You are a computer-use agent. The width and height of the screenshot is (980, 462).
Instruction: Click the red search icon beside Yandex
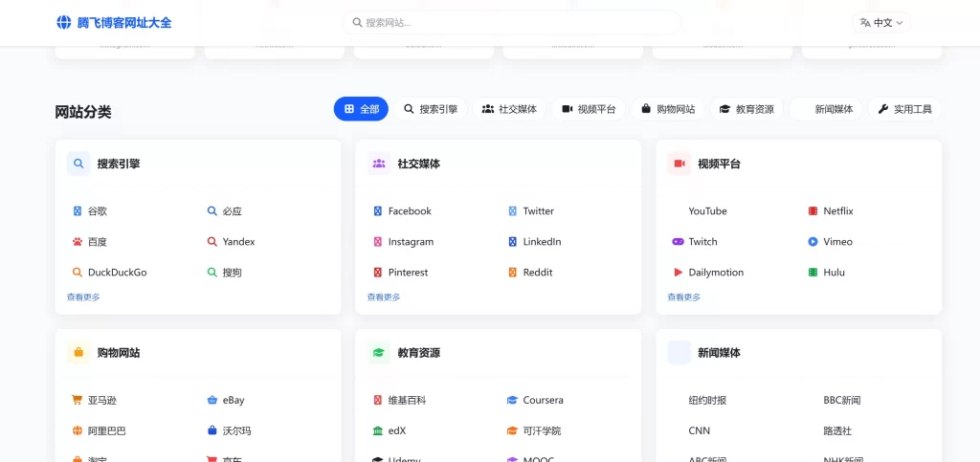click(x=212, y=242)
